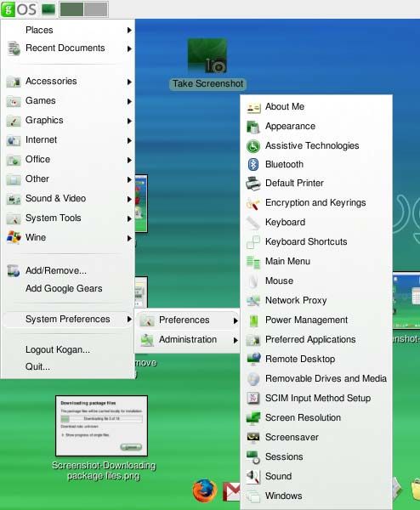The width and height of the screenshot is (420, 510).
Task: Click the Screensaver icon
Action: tap(253, 437)
